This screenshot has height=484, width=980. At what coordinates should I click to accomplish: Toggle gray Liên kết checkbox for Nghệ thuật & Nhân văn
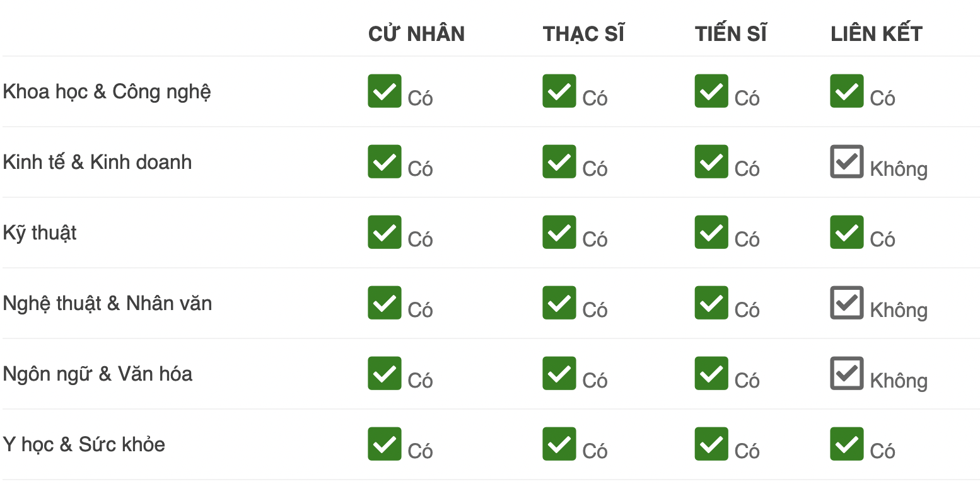[x=847, y=303]
